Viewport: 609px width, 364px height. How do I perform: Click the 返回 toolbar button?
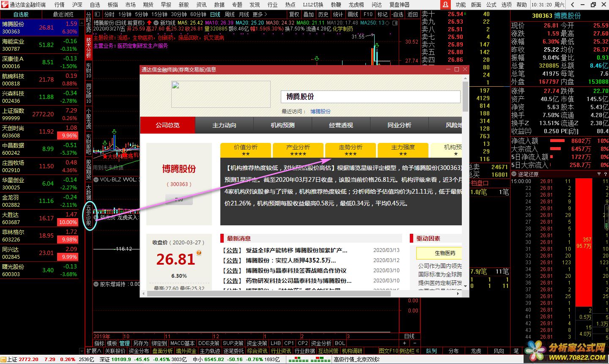point(412,14)
